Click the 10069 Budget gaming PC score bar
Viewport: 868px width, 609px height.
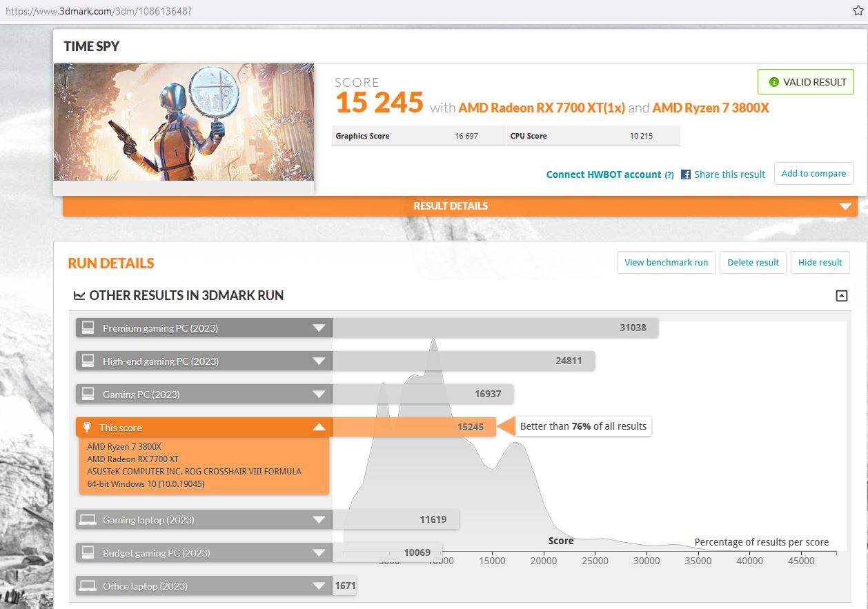pyautogui.click(x=387, y=552)
